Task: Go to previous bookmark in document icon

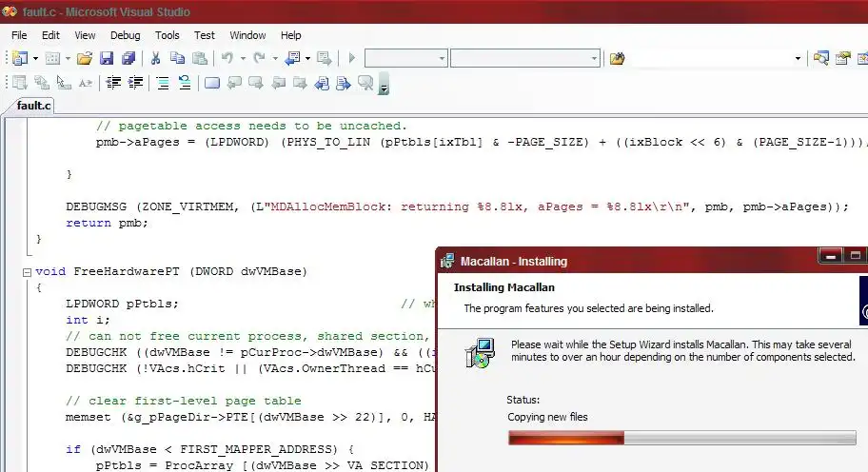Action: click(x=322, y=83)
